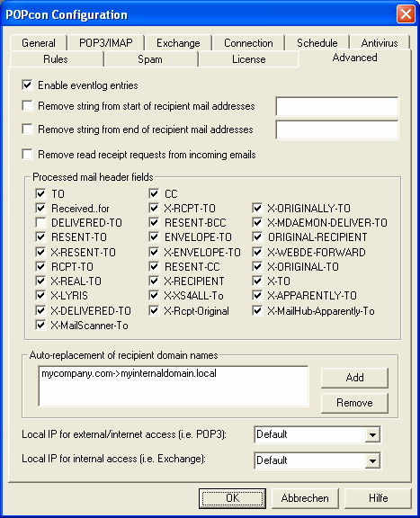The image size is (420, 518).
Task: Click the start-string text input field
Action: coord(337,106)
